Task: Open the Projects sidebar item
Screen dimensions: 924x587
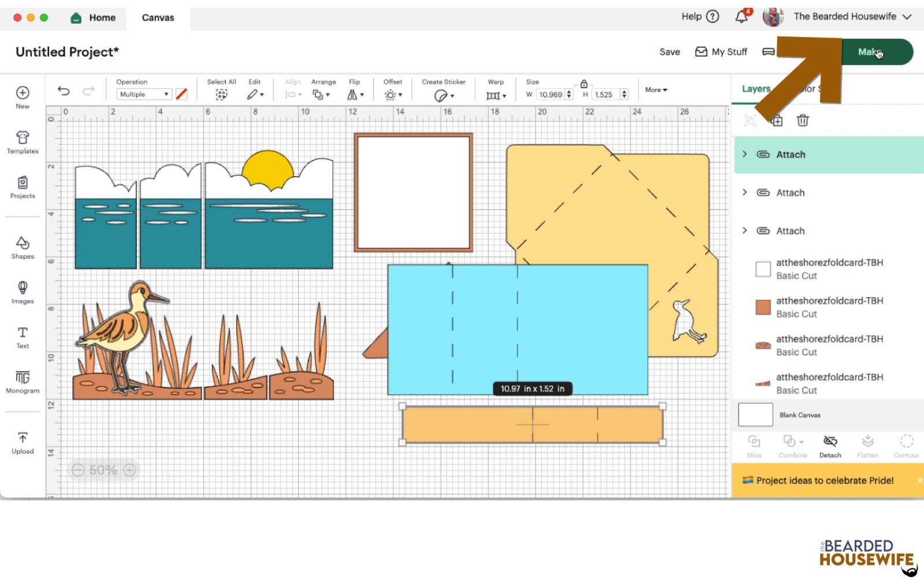Action: [x=23, y=187]
